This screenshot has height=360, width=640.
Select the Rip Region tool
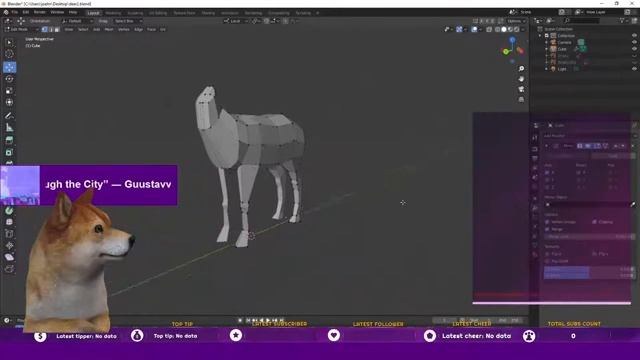click(x=9, y=269)
